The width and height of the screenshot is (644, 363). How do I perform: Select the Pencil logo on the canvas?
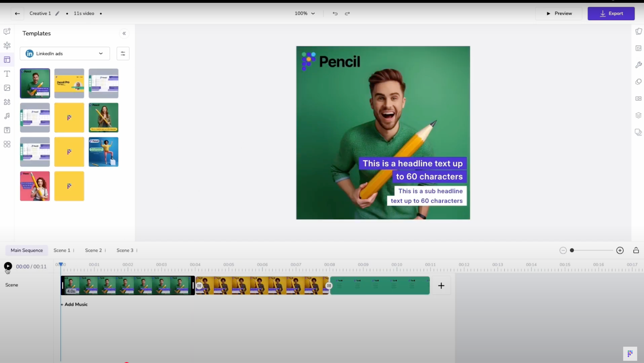[x=331, y=61]
